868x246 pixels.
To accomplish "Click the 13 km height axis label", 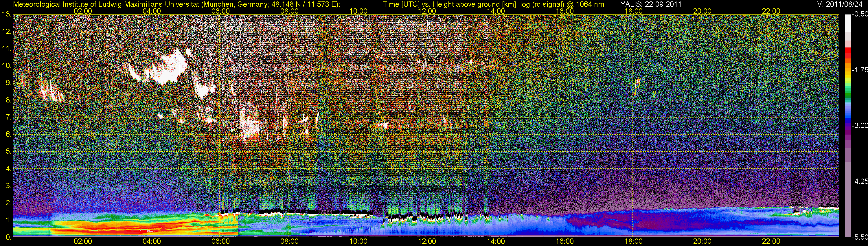I will pyautogui.click(x=6, y=14).
